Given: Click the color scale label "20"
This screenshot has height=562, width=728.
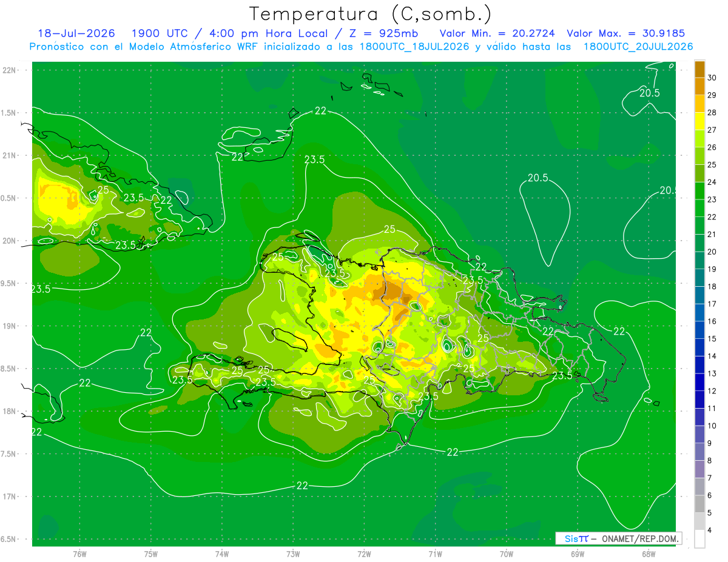Looking at the screenshot, I should click(x=713, y=252).
